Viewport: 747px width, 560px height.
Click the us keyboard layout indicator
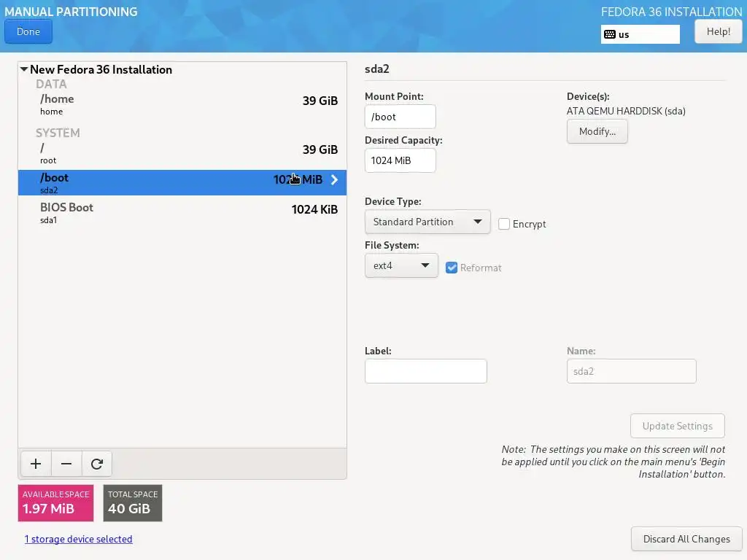pyautogui.click(x=640, y=34)
